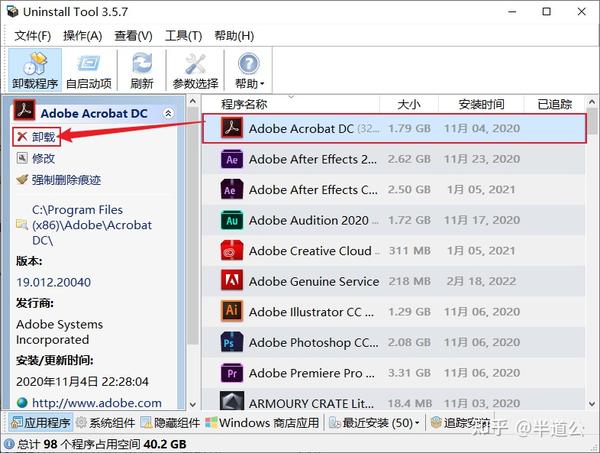
Task: Click the 卸载 uninstall action
Action: pyautogui.click(x=37, y=137)
